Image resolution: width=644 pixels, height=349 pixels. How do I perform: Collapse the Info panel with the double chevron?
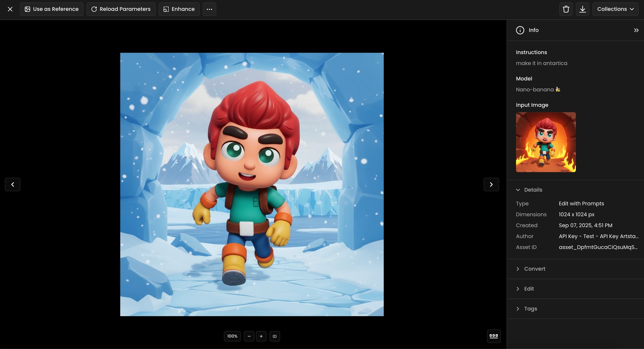tap(636, 30)
